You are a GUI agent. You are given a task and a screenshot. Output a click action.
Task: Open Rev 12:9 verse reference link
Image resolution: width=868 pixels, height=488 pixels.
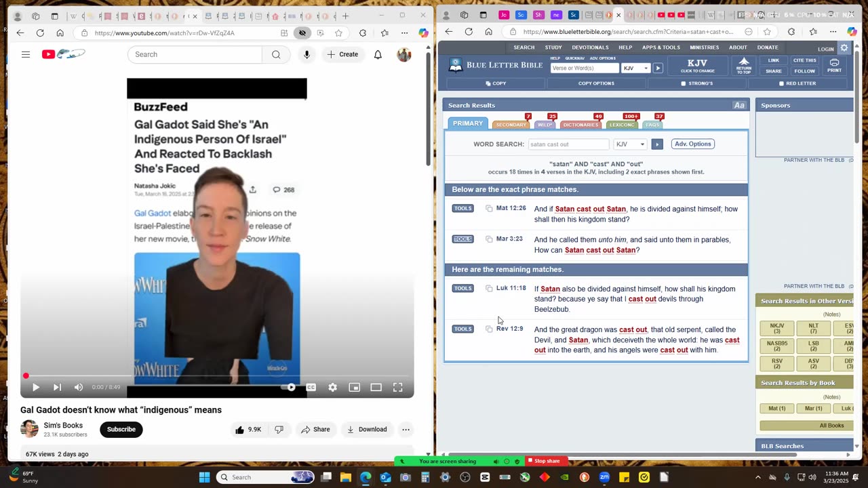509,329
